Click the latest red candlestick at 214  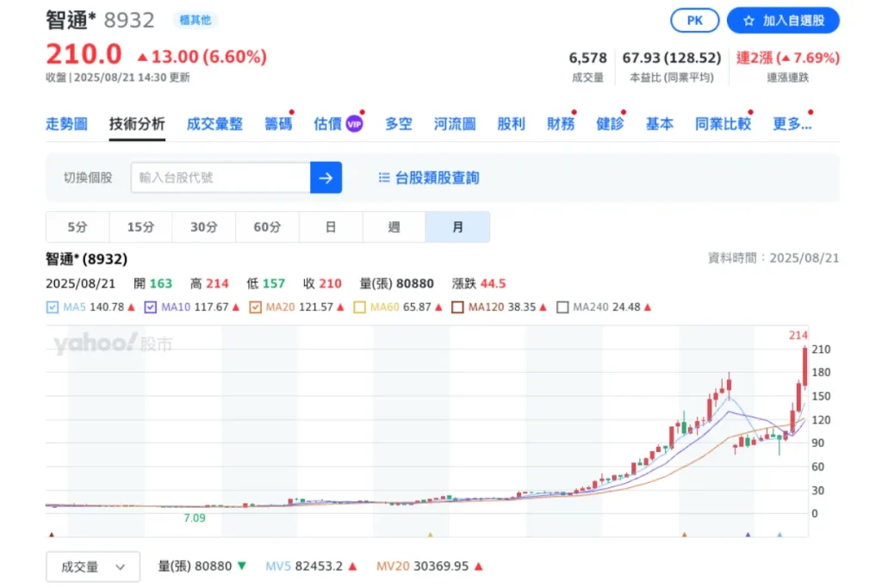click(x=805, y=367)
